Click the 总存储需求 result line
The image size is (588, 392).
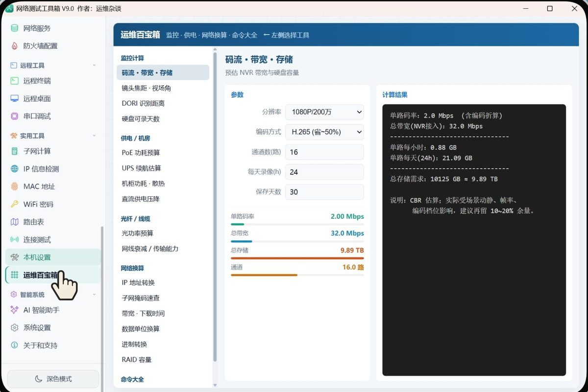pyautogui.click(x=444, y=179)
